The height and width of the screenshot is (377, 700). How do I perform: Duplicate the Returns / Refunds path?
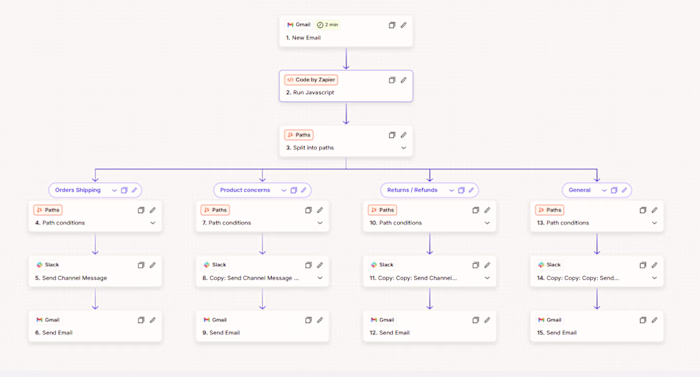click(461, 190)
